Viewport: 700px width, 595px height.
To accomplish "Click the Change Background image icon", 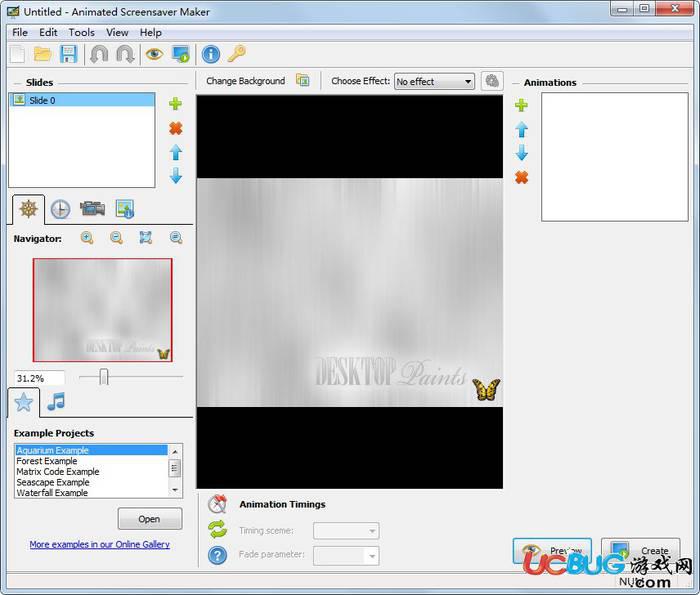I will pyautogui.click(x=303, y=80).
